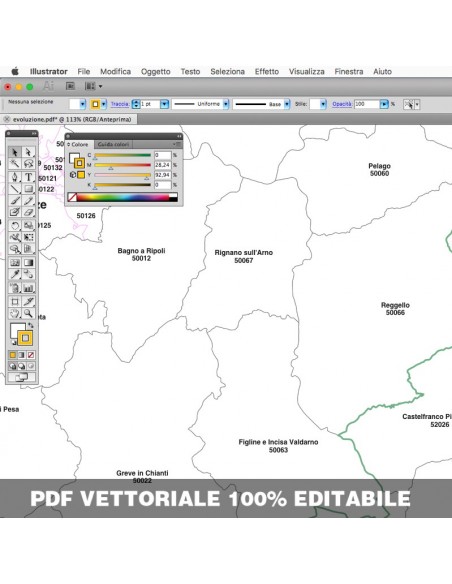Select the Type (T) tool
452x584 pixels.
28,177
